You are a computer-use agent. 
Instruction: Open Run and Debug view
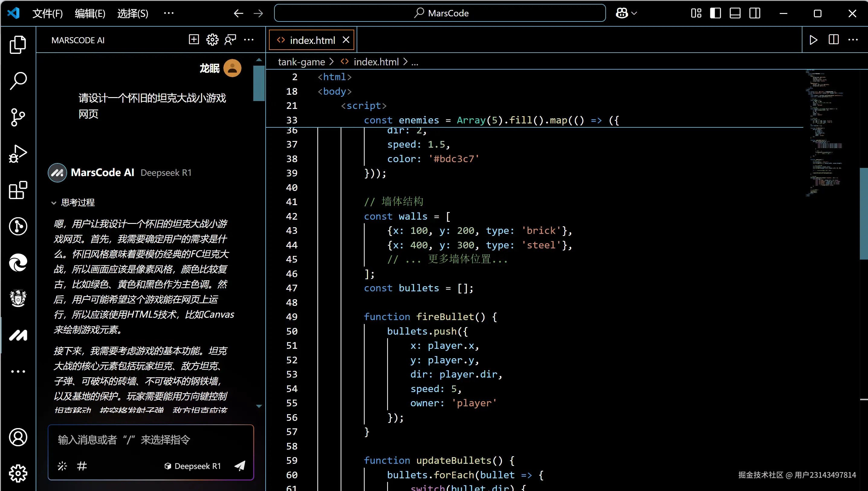pyautogui.click(x=18, y=154)
